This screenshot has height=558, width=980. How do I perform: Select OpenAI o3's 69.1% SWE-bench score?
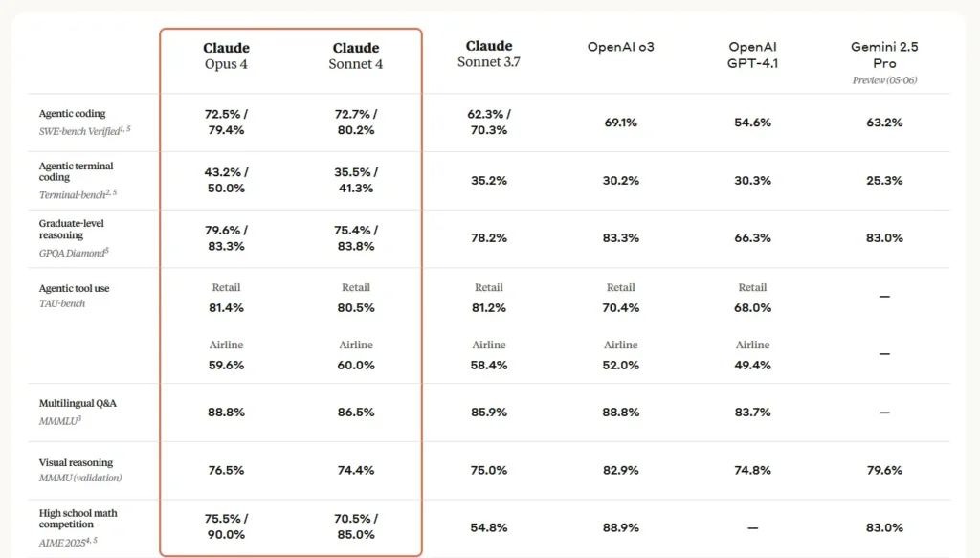(x=620, y=123)
